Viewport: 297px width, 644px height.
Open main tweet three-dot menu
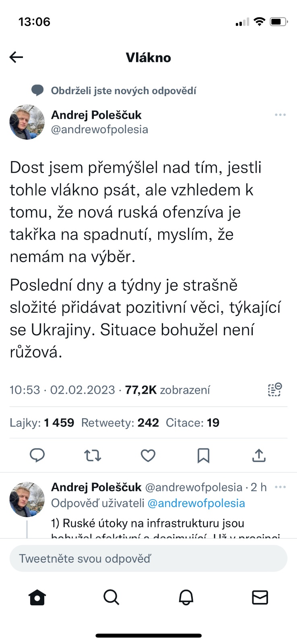pos(280,115)
